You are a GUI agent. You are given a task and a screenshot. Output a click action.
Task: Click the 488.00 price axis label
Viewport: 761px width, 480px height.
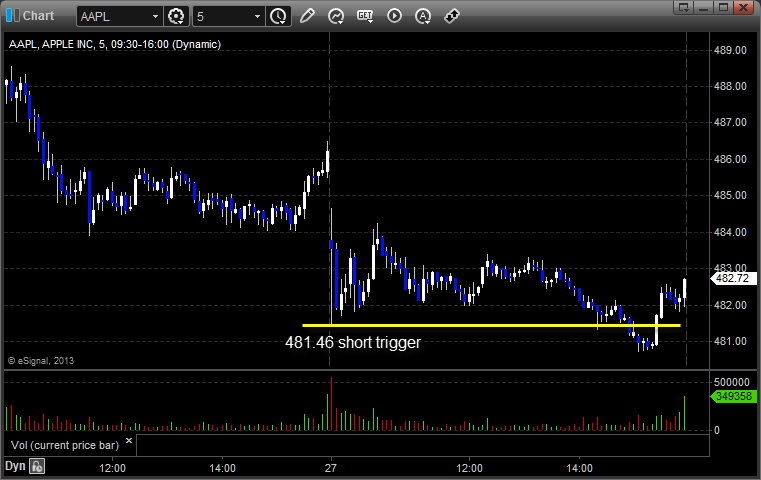click(x=730, y=86)
